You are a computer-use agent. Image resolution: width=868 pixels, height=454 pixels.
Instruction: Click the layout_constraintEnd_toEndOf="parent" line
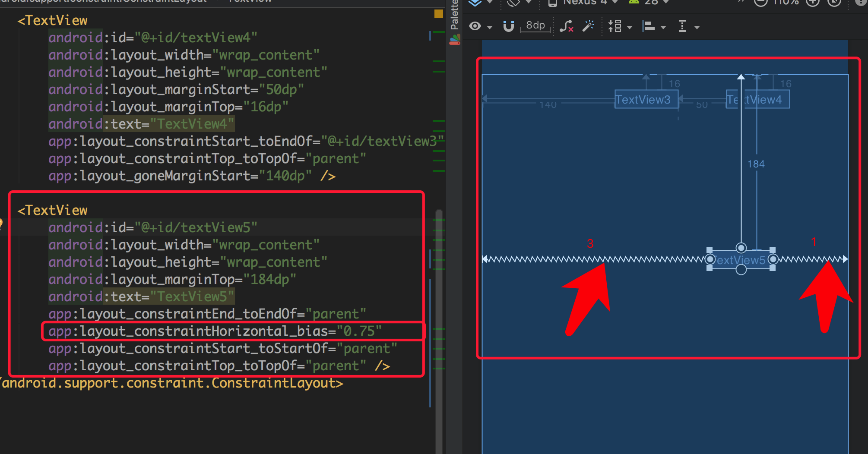(x=207, y=314)
